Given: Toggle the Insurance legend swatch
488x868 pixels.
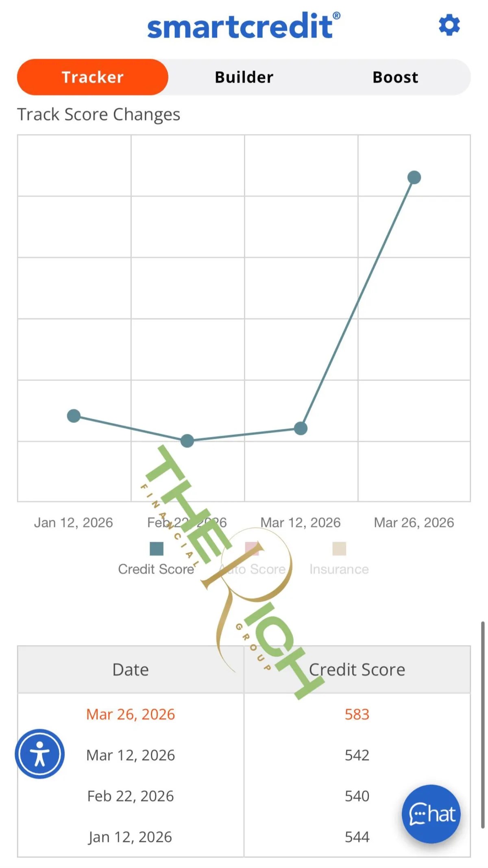Looking at the screenshot, I should click(339, 549).
